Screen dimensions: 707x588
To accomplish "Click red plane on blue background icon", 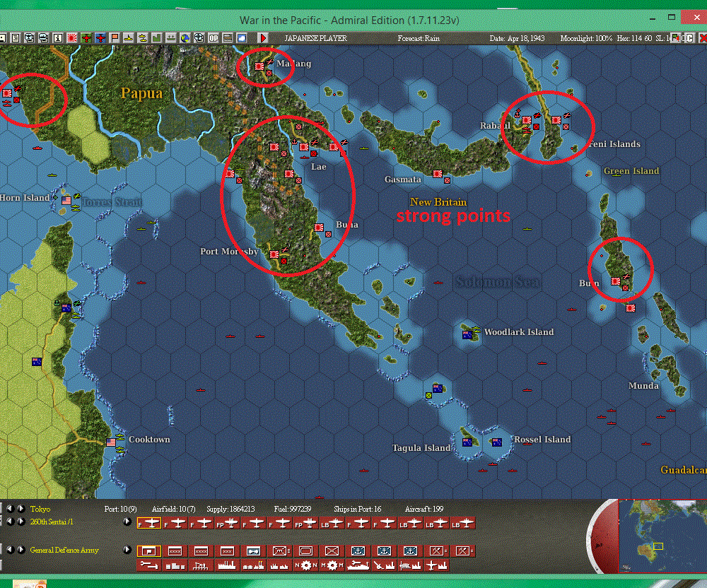I will point(100,38).
